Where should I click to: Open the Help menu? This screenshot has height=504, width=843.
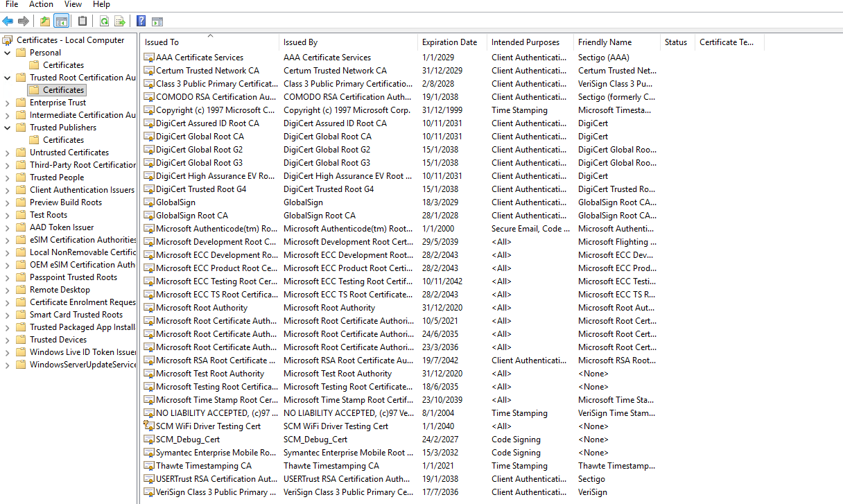[101, 4]
